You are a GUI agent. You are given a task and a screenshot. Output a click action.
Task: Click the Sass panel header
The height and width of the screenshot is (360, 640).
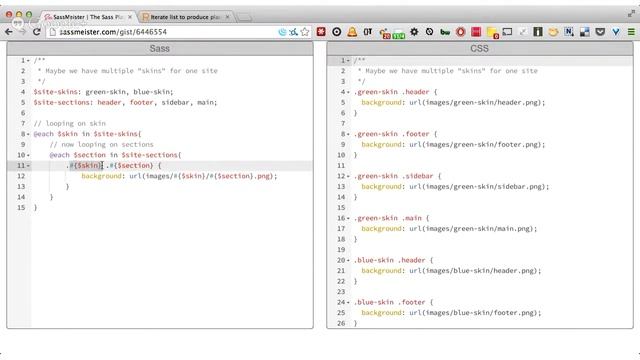(x=160, y=49)
